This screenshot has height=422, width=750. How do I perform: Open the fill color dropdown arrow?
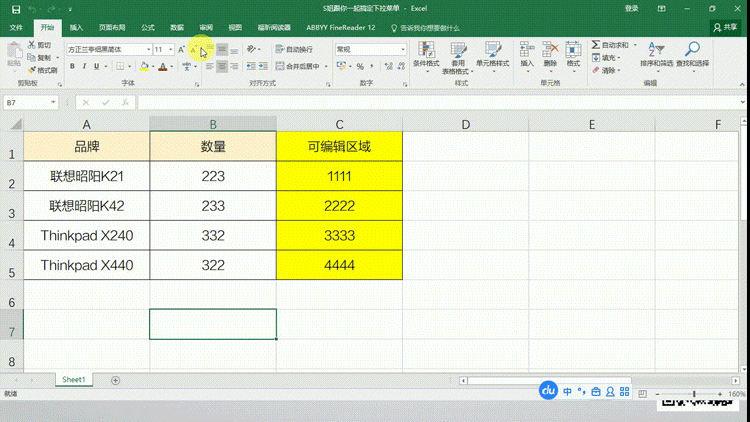153,66
